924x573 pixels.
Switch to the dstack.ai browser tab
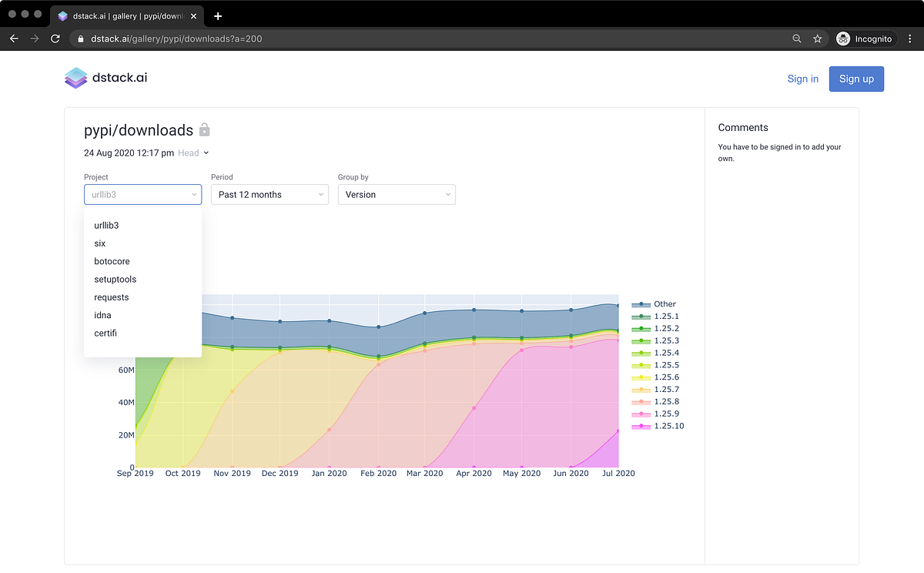123,15
